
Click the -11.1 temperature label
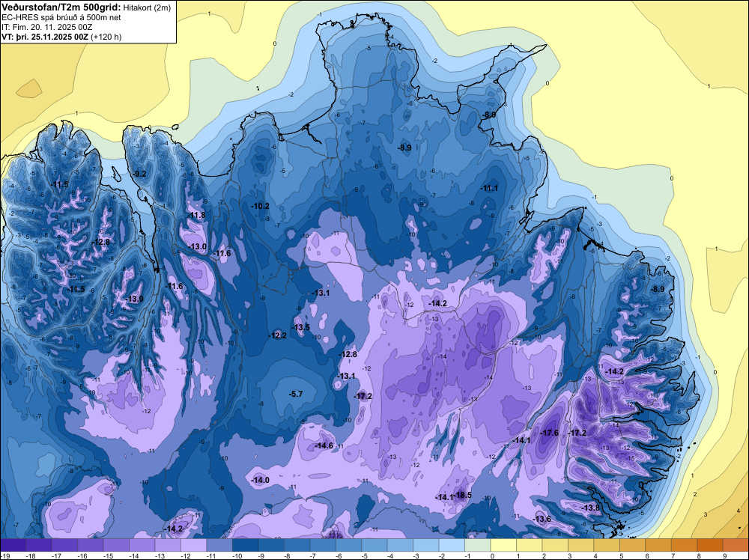pos(489,189)
